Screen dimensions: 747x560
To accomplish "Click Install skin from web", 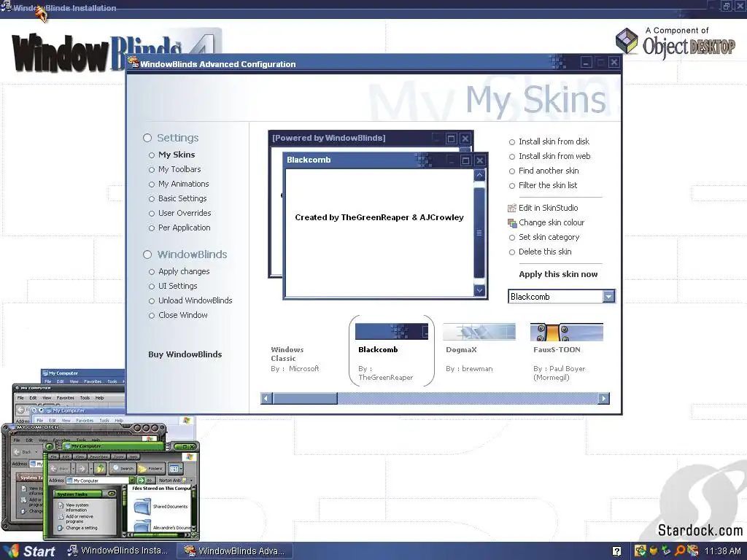I will coord(549,157).
